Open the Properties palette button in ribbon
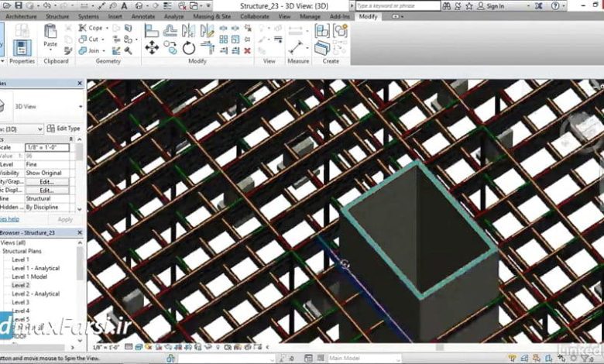Screen dimensions: 604x364 tap(22, 48)
